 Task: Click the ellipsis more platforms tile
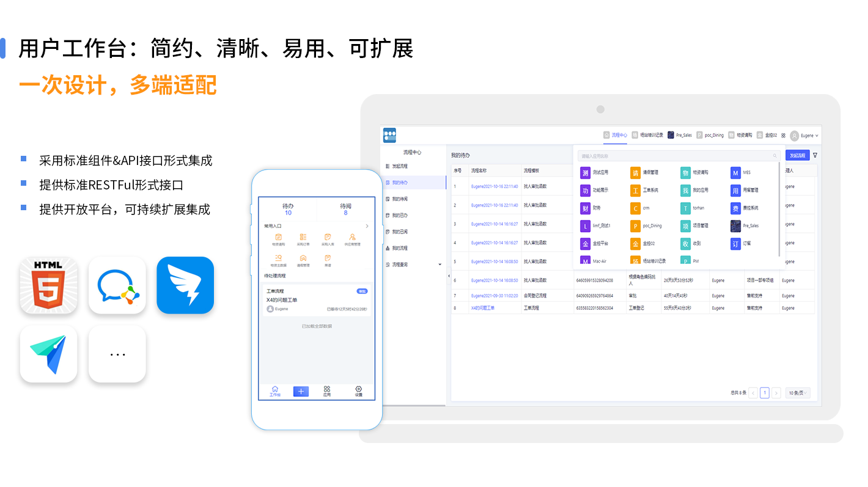click(117, 354)
